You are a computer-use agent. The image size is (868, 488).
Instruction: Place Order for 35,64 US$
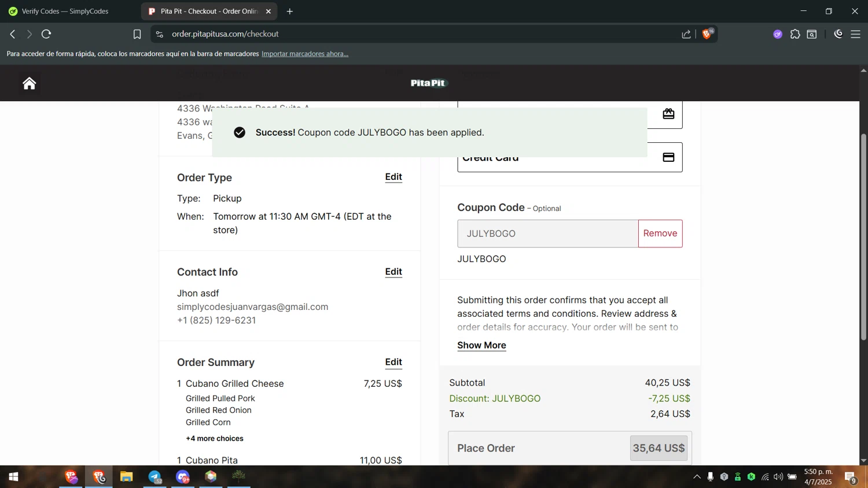click(570, 448)
